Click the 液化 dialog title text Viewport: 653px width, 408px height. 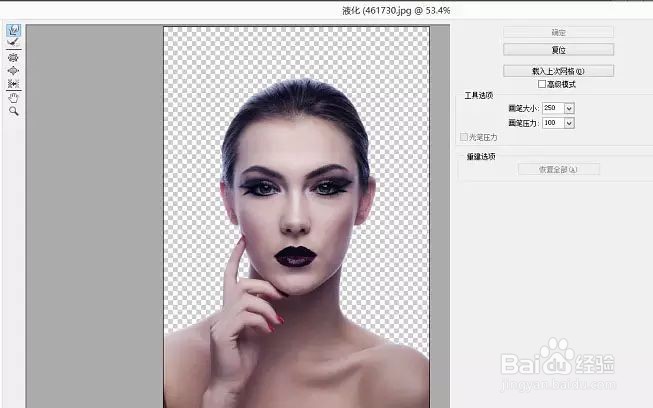pos(396,10)
